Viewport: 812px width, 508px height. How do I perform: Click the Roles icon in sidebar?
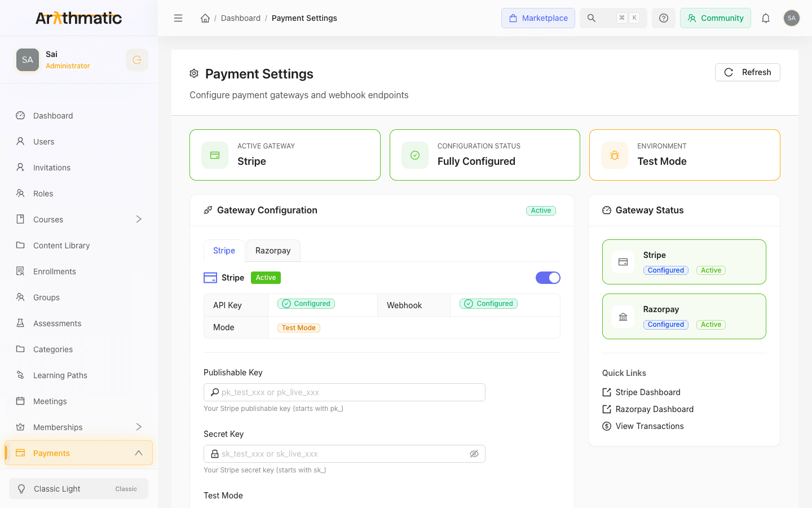pos(20,193)
